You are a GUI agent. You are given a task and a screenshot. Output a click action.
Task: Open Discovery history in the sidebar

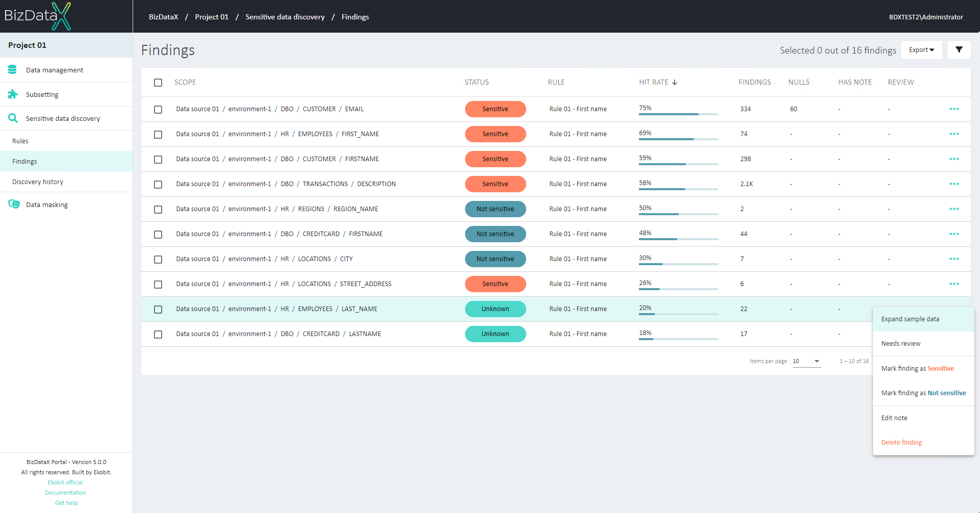(66, 182)
